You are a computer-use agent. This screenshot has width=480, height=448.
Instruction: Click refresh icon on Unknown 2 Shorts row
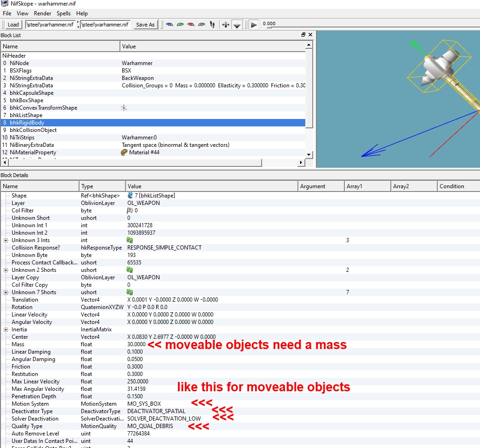tap(130, 270)
